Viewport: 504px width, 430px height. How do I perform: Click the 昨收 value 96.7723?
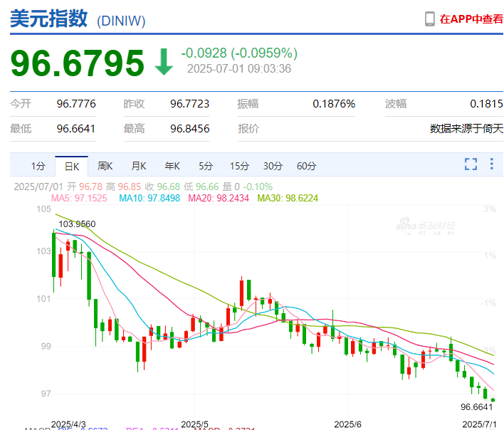[189, 104]
